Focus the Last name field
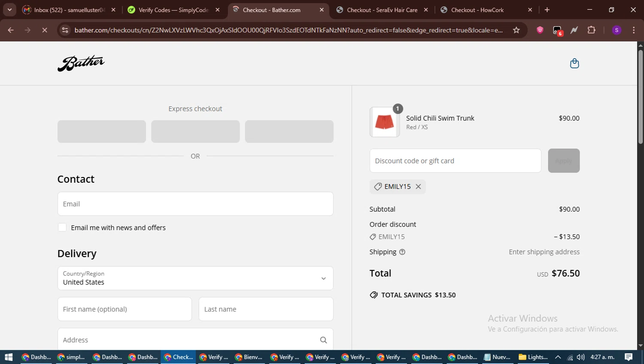 (x=266, y=309)
